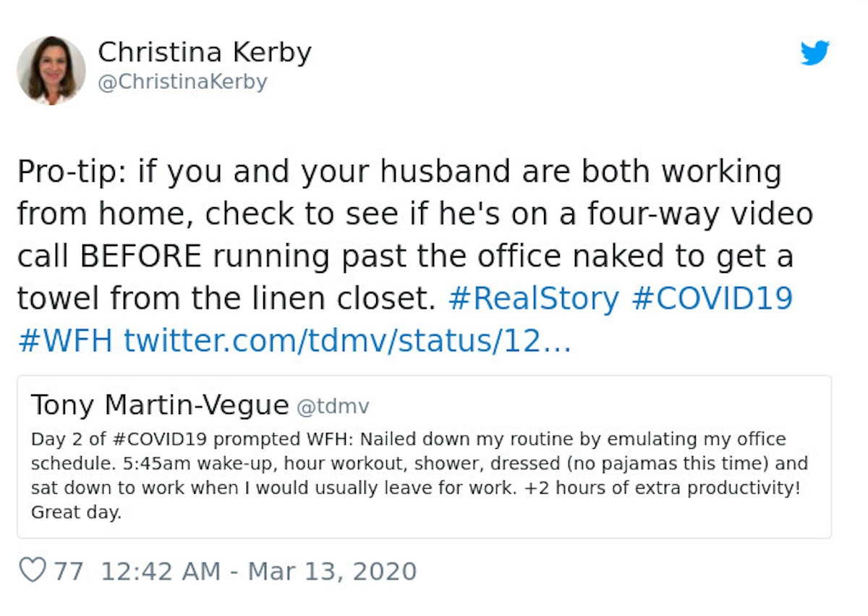Open the #RealStory hashtag
Screen dimensions: 868x616
(x=533, y=298)
